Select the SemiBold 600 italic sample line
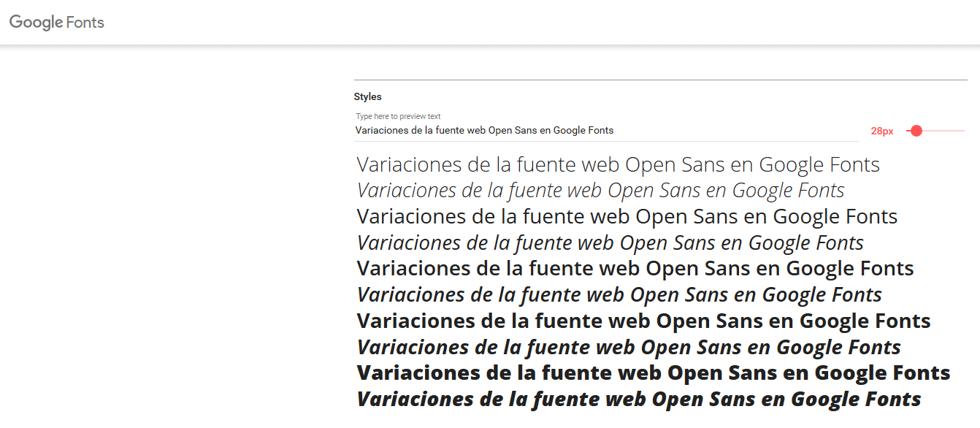980x428 pixels. point(619,295)
